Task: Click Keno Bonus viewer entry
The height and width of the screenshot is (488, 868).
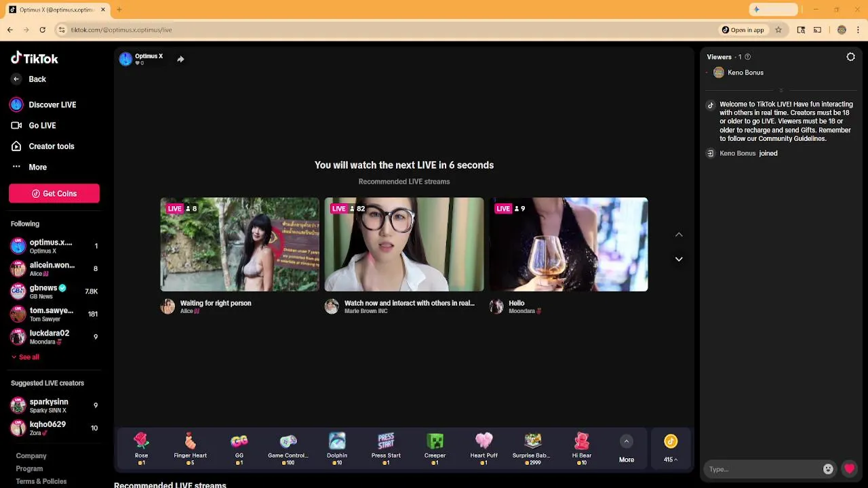Action: (738, 73)
